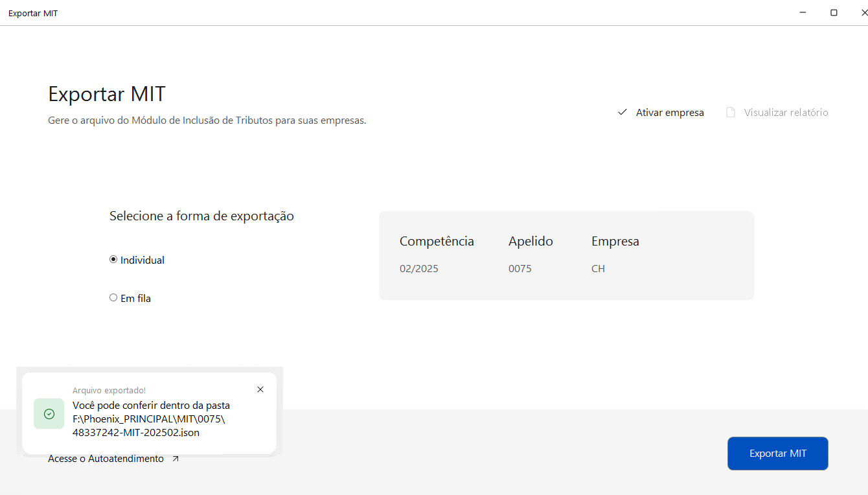Close the Exportar MIT window

(x=863, y=12)
